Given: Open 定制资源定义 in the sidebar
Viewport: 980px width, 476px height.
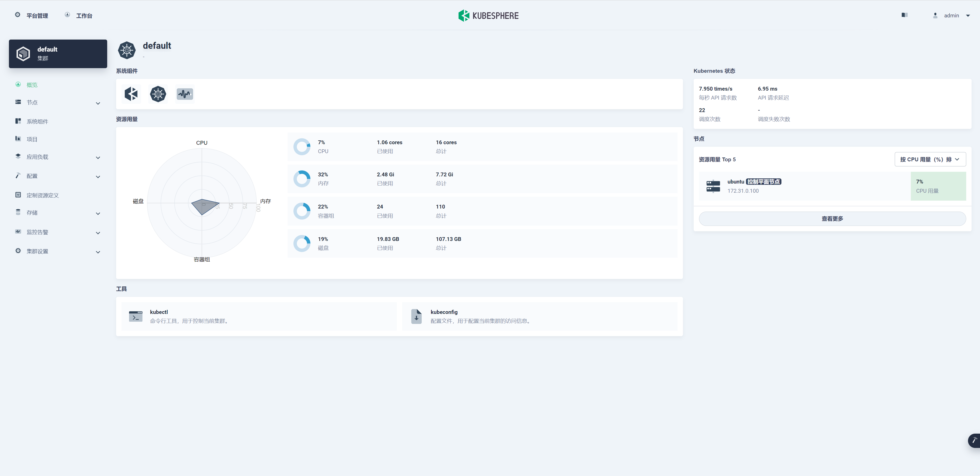Looking at the screenshot, I should 43,195.
